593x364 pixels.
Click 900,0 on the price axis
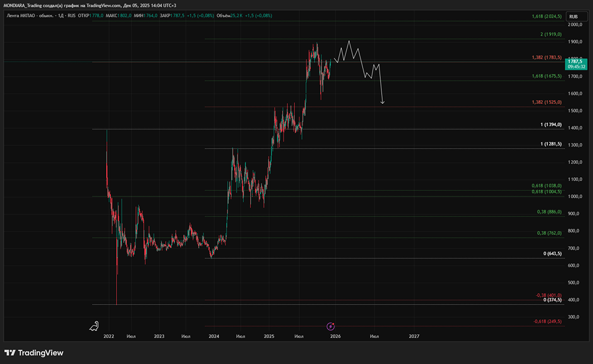click(573, 213)
